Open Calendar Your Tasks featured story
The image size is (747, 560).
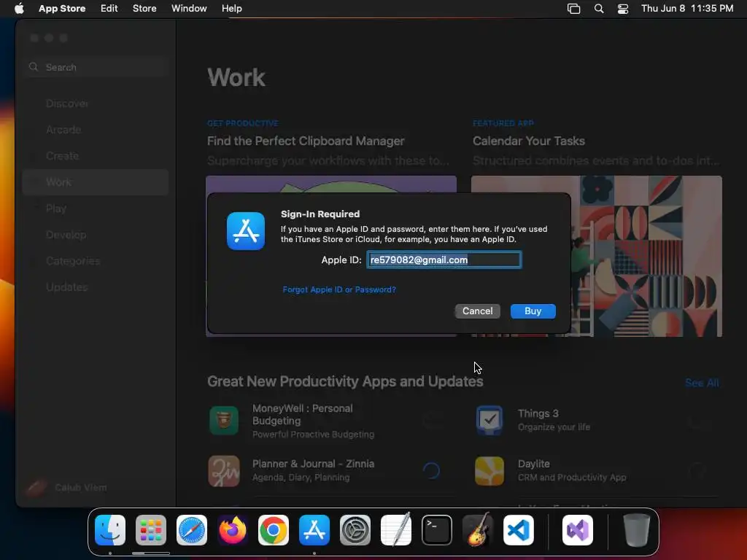point(528,141)
